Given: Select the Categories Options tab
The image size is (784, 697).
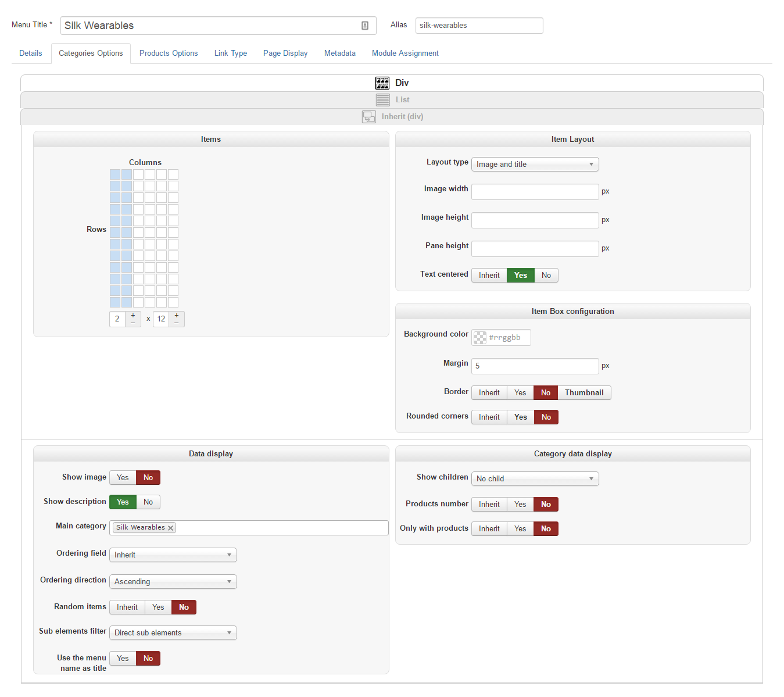Looking at the screenshot, I should pos(91,53).
